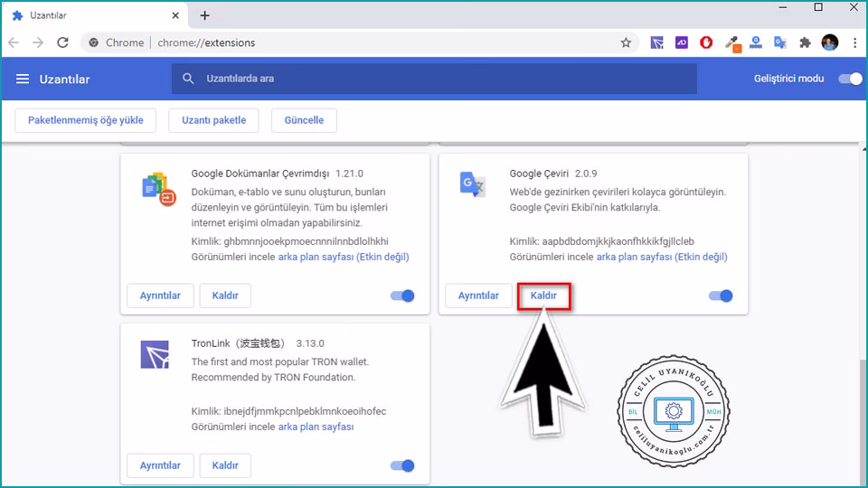Focus the Uzantılarda ara search field
This screenshot has width=868, height=488.
click(x=434, y=79)
